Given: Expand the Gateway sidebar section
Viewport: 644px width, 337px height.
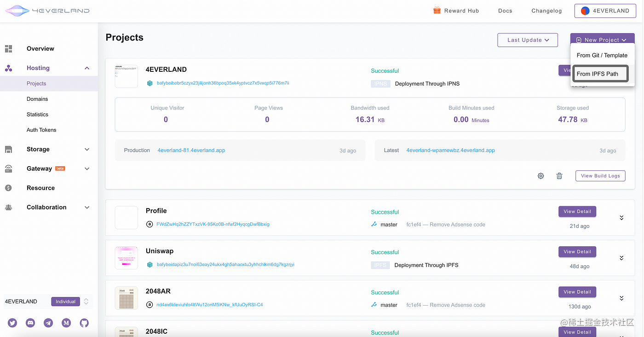Looking at the screenshot, I should click(x=87, y=168).
